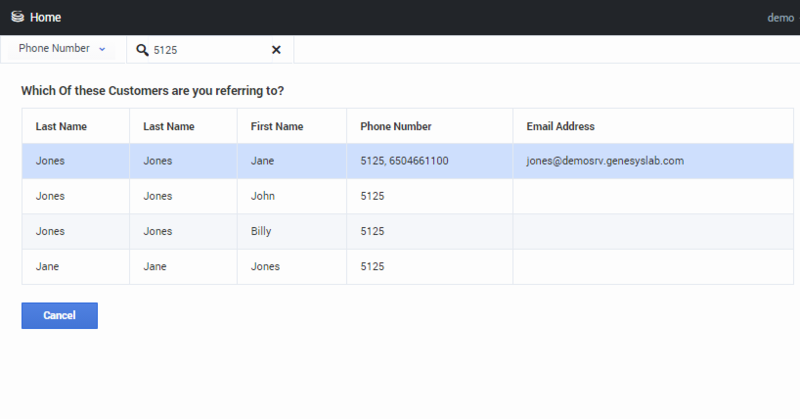This screenshot has height=419, width=800.
Task: Click the magnifying glass search icon
Action: (x=142, y=50)
